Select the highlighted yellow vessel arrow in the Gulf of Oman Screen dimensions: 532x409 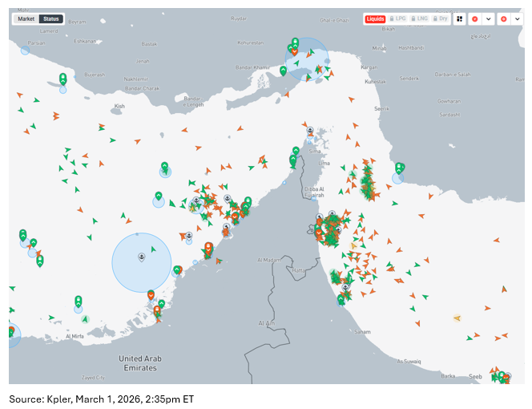[x=457, y=318]
